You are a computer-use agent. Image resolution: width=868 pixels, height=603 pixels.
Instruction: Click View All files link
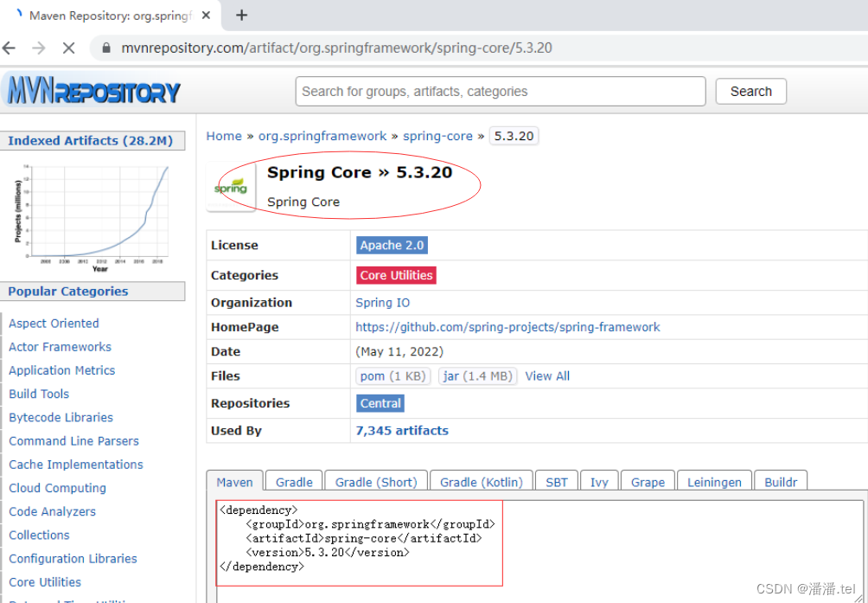coord(547,376)
